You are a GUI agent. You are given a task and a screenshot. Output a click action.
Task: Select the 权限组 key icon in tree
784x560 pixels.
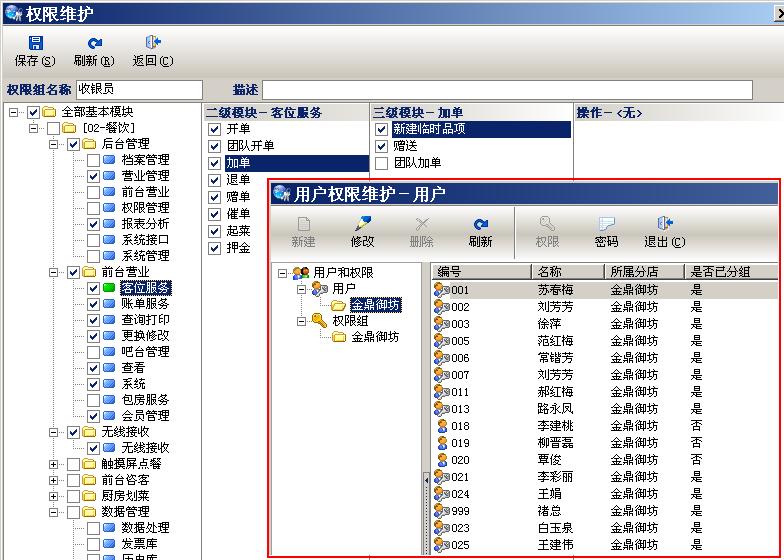point(319,321)
